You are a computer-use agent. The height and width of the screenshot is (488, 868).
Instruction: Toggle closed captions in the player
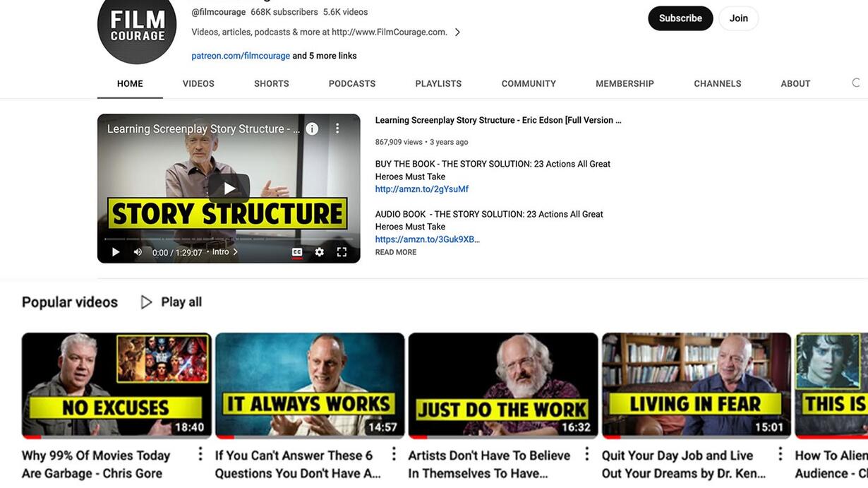coord(297,252)
